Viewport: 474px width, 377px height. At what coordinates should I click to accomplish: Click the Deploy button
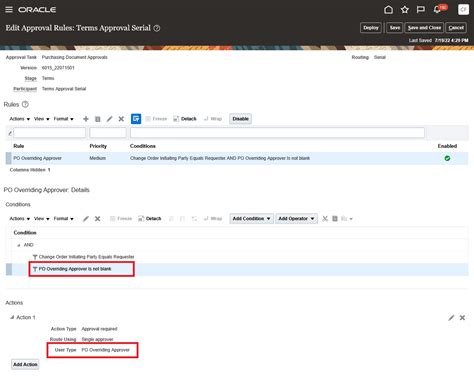tap(371, 28)
